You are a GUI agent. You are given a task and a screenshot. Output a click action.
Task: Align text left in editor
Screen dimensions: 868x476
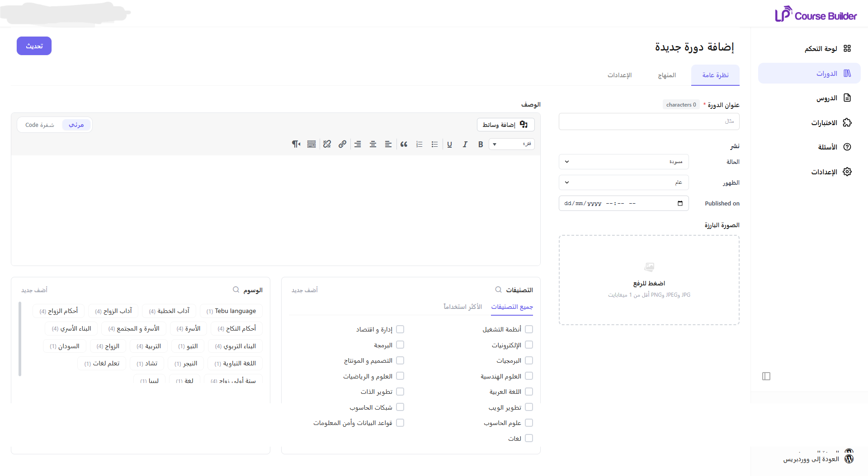(x=388, y=145)
